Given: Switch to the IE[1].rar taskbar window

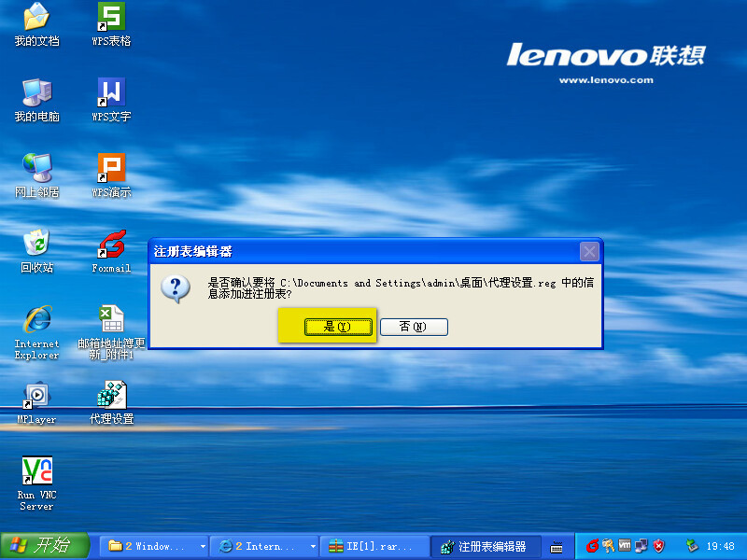Looking at the screenshot, I should 373,546.
